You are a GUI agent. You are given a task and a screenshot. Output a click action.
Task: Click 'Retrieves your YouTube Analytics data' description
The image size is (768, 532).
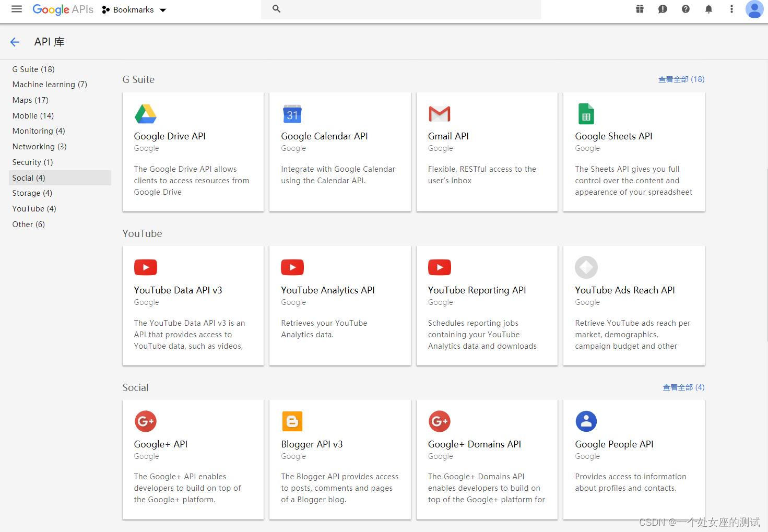point(324,329)
